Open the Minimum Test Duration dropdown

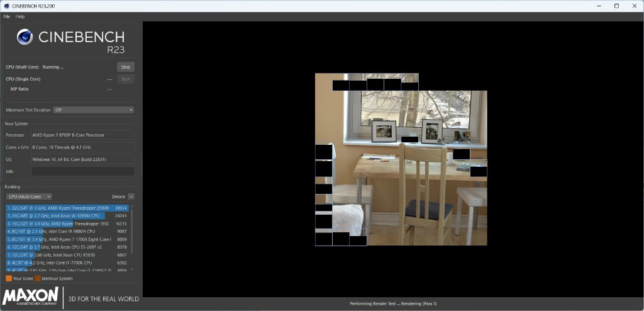(x=94, y=110)
